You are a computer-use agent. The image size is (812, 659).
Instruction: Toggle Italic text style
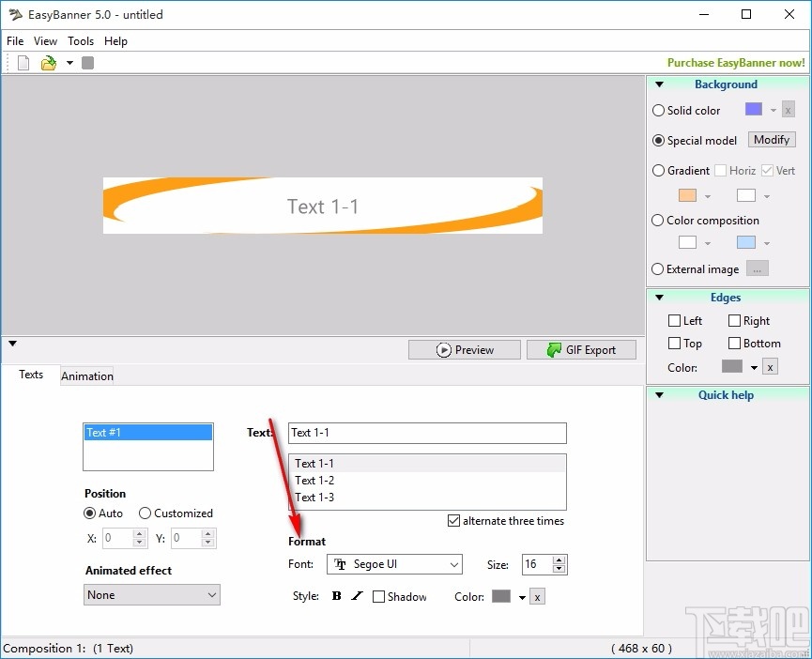click(x=357, y=596)
